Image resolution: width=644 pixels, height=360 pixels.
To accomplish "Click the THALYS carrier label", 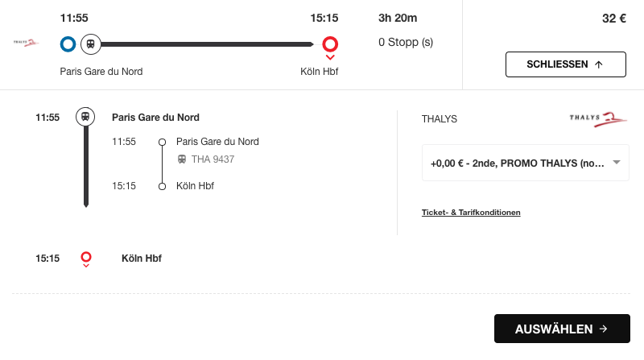I will (x=439, y=119).
